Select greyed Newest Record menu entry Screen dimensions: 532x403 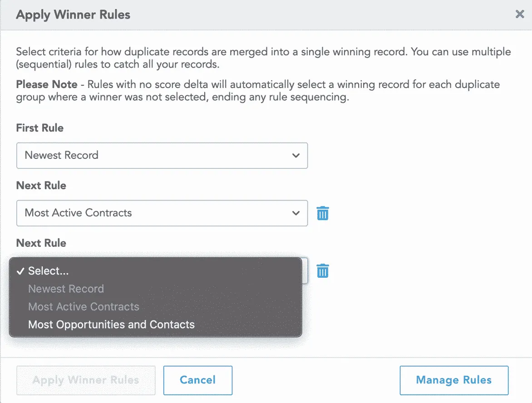point(66,289)
